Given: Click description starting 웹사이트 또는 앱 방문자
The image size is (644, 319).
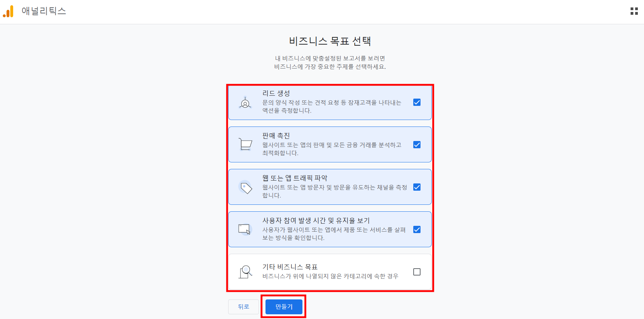Looking at the screenshot, I should [x=335, y=191].
